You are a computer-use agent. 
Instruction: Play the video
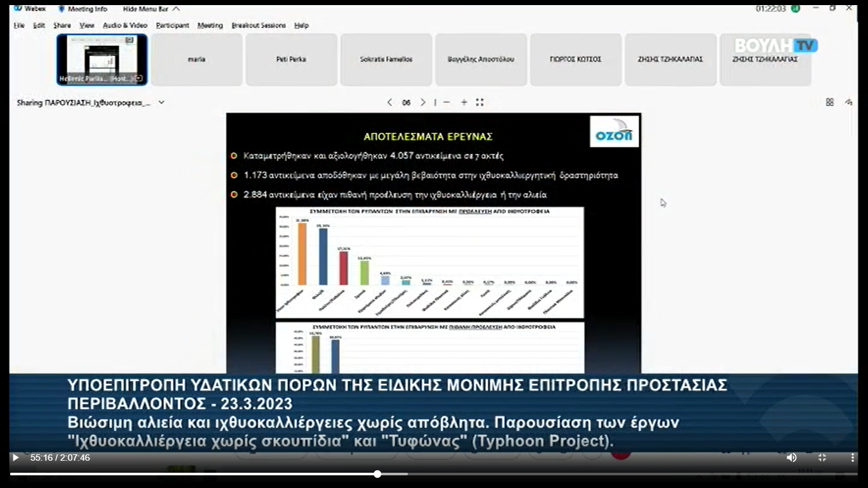point(16,457)
